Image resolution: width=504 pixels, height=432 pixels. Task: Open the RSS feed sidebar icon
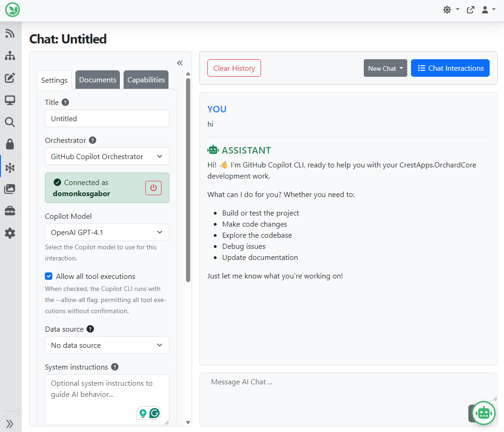tap(10, 33)
